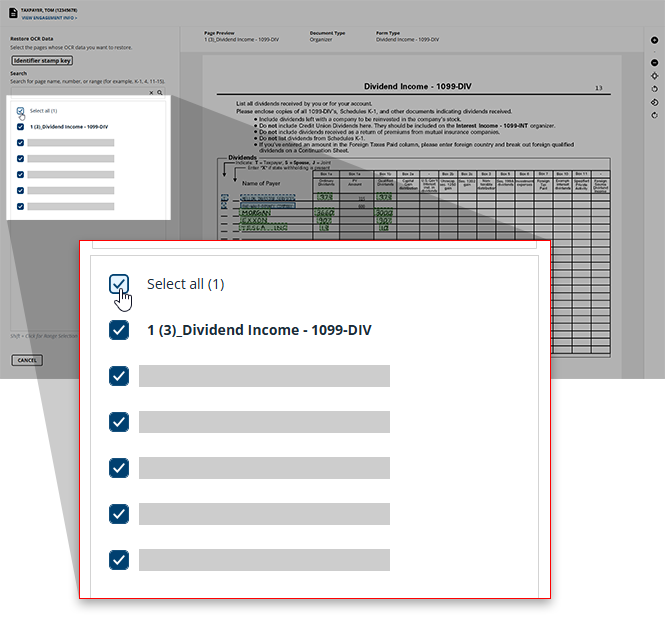Viewport: 665px width, 621px height.
Task: Toggle the Select all checkbox in the enlarged callout
Action: (119, 285)
